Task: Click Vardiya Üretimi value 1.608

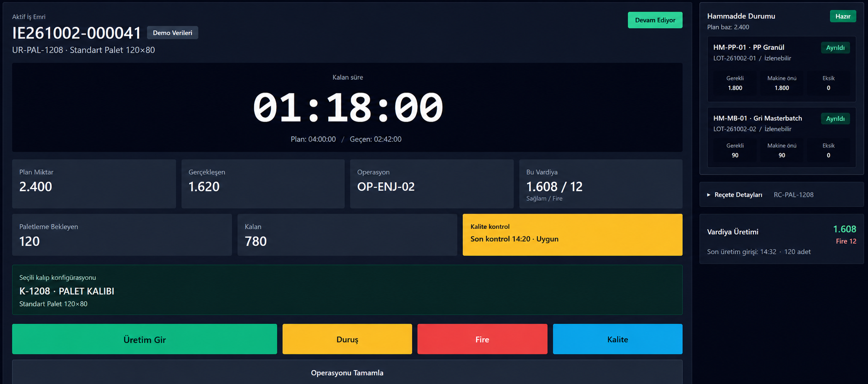Action: pyautogui.click(x=845, y=229)
